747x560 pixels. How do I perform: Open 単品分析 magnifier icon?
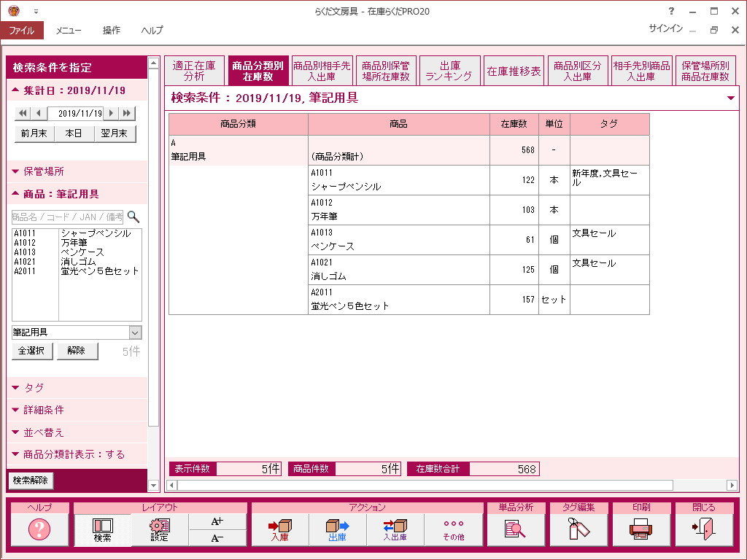[x=516, y=529]
